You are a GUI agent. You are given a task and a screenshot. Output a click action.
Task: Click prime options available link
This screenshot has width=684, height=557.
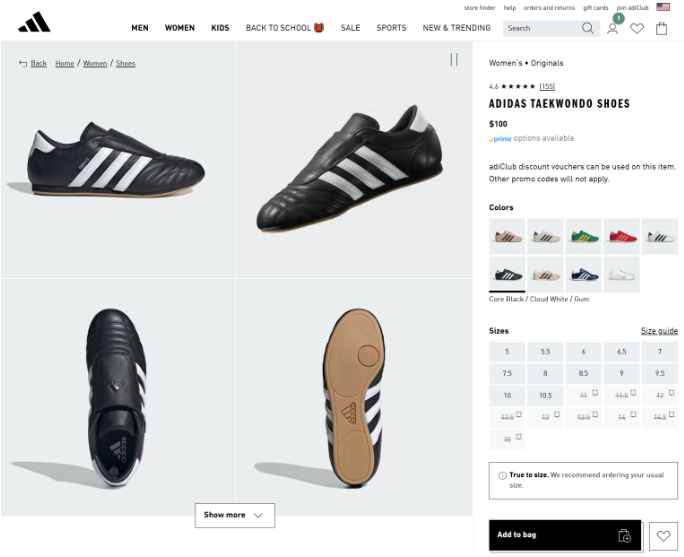[531, 139]
